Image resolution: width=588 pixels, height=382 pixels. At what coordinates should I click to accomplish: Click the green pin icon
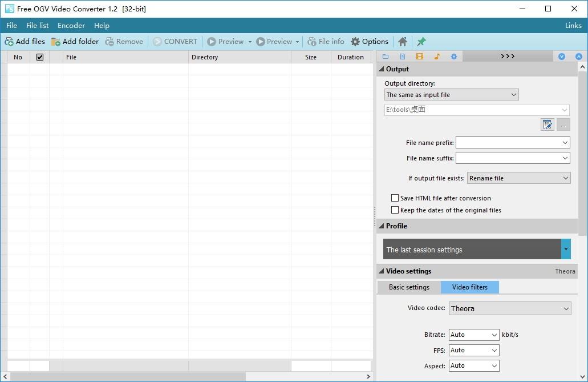(421, 42)
